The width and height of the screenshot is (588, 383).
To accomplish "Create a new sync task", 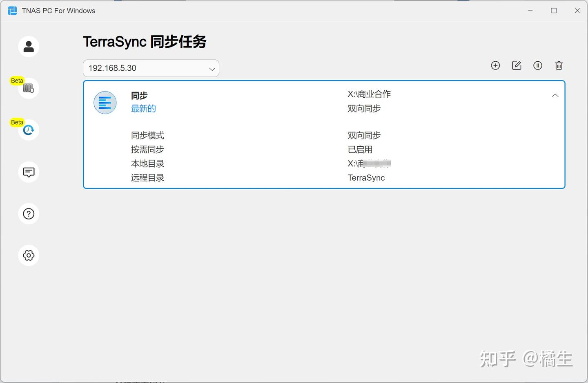I will click(x=495, y=65).
